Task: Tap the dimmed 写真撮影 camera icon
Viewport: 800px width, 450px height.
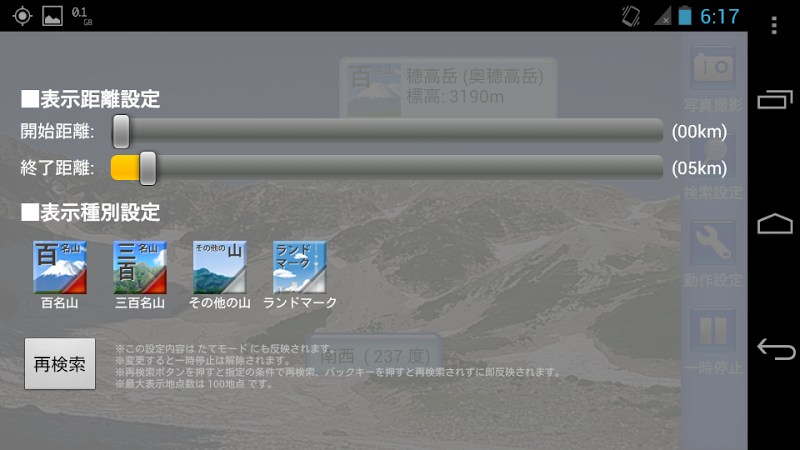Action: pos(713,68)
